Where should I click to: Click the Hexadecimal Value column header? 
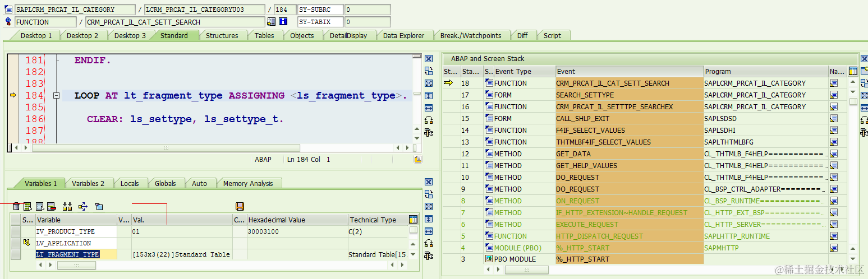[x=297, y=220]
